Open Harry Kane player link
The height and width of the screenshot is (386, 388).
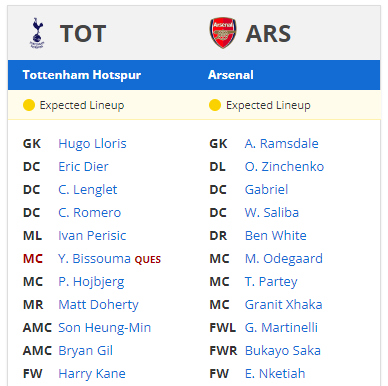(92, 374)
